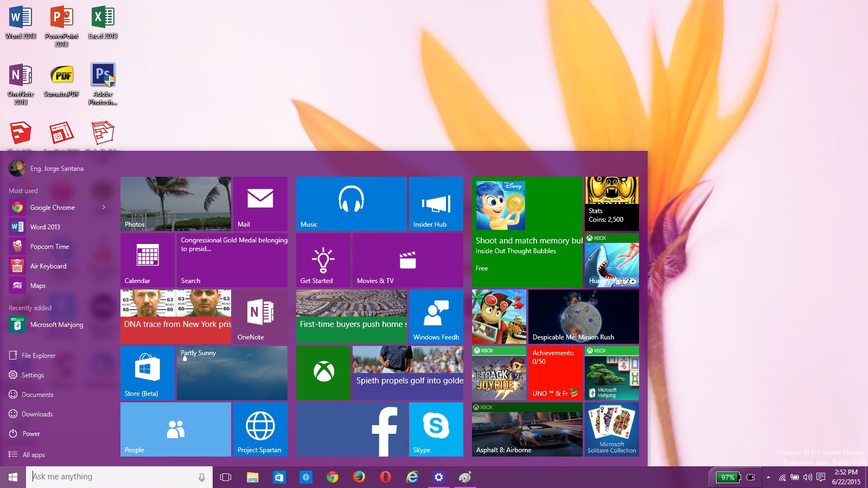
Task: Open Hungry Shark Evolution tile
Action: [612, 260]
